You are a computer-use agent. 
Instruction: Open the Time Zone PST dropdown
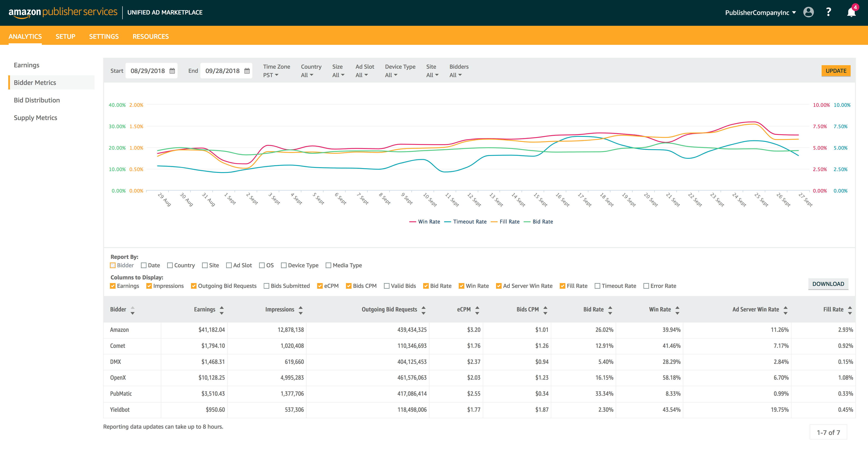271,75
